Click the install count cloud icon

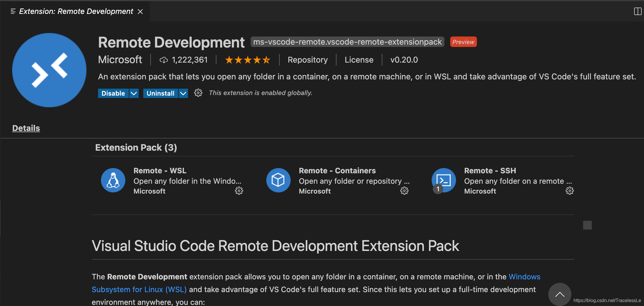pos(164,60)
